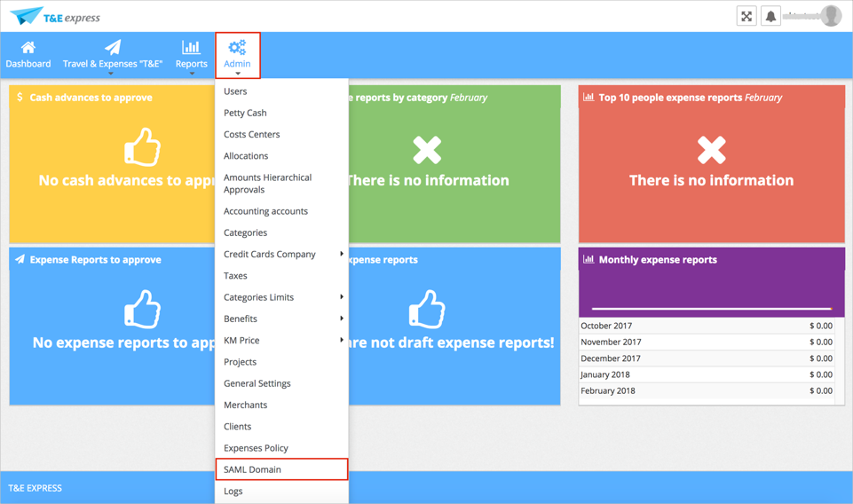Viewport: 853px width, 504px height.
Task: Expand the Credit Cards Company submenu
Action: (x=281, y=255)
